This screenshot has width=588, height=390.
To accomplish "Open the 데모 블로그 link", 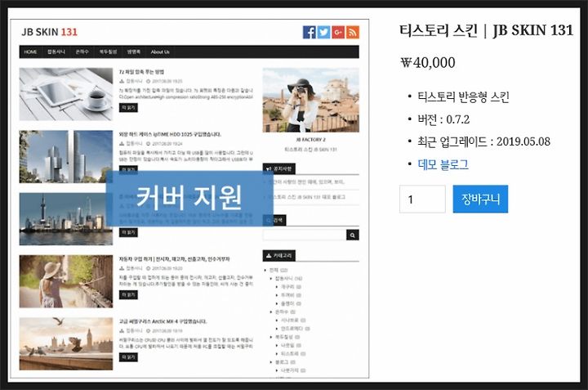I will coord(443,164).
